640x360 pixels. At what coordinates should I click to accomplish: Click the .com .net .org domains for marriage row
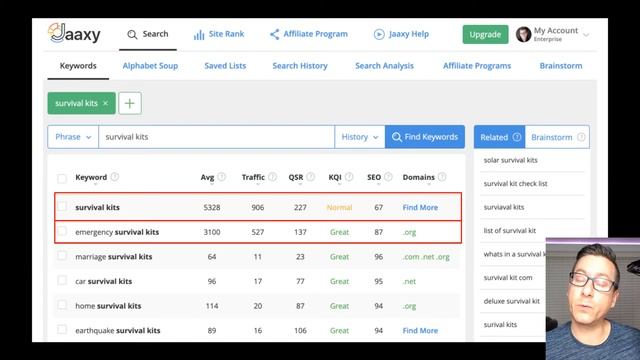coord(426,257)
